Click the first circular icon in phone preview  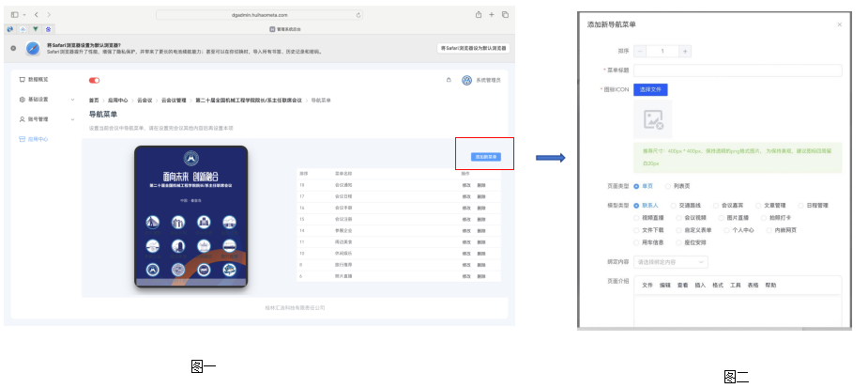pos(153,223)
